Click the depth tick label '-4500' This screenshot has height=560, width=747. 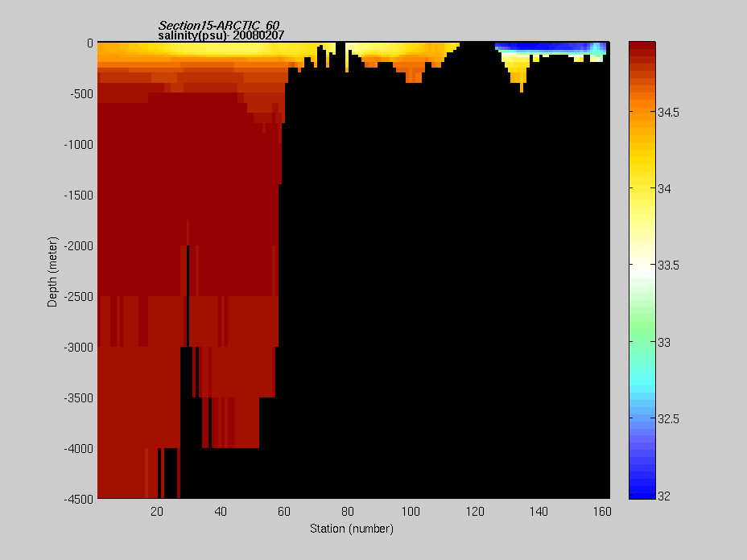[x=79, y=500]
